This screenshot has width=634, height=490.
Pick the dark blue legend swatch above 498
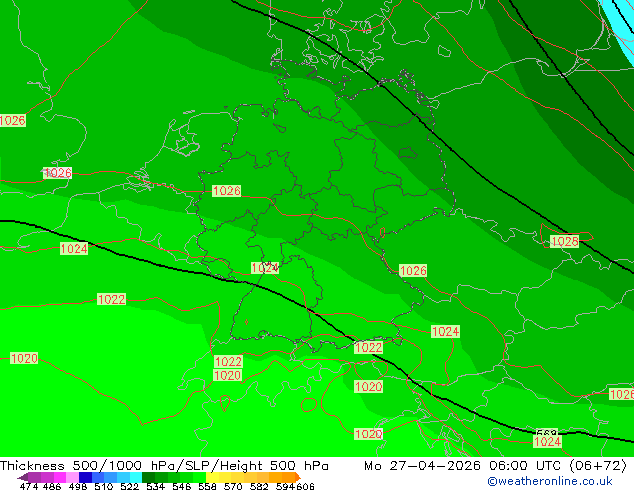pos(85,477)
